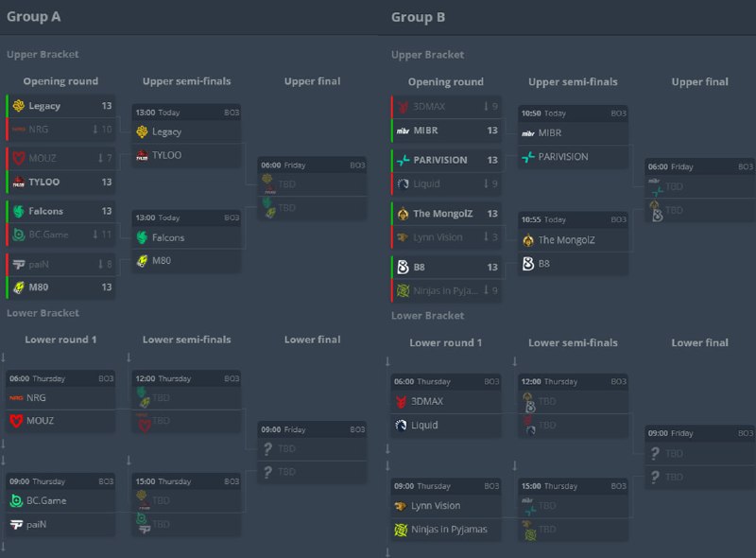Viewport: 756px width, 558px height.
Task: Click the M80 logo in Group A upper semi-finals
Action: click(143, 261)
